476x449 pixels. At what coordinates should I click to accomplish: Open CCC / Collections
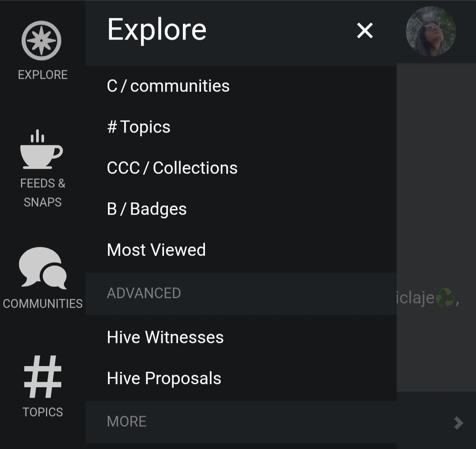[172, 168]
